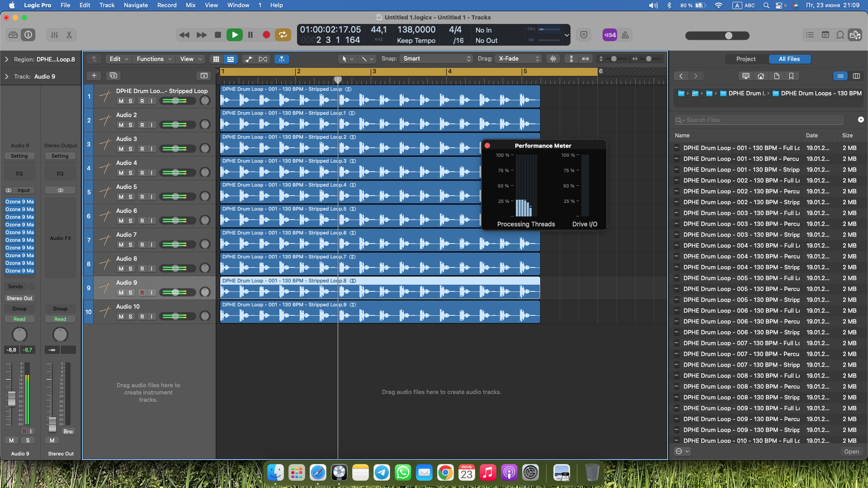
Task: Click the green Play button
Action: [x=234, y=35]
